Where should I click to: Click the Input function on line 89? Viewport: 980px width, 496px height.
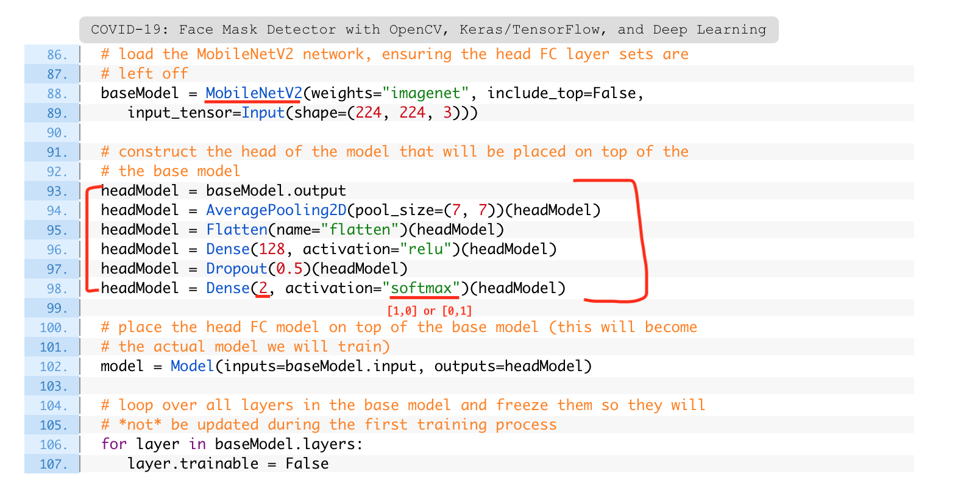[263, 113]
